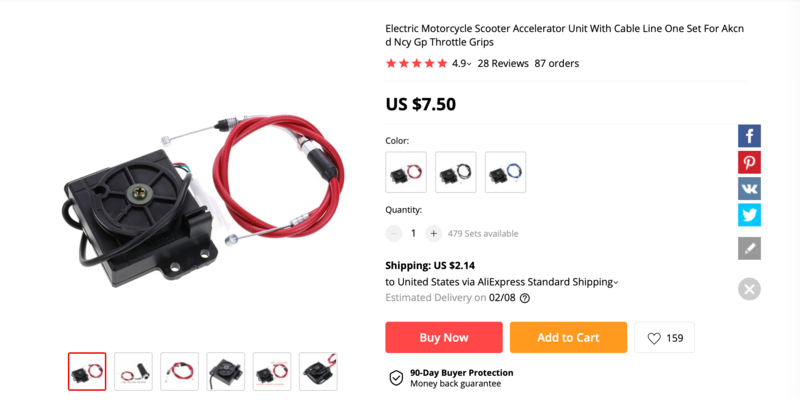Image resolution: width=800 pixels, height=400 pixels.
Task: Click the Add to Cart button
Action: (x=568, y=337)
